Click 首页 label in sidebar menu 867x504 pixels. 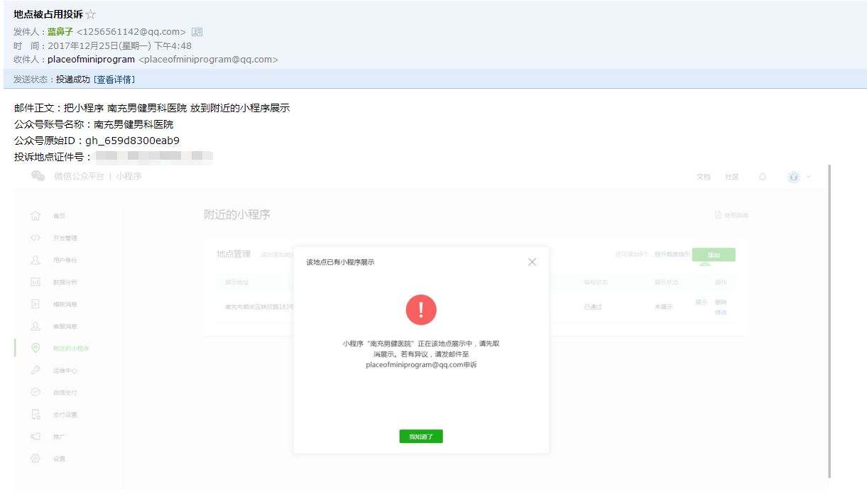(59, 216)
